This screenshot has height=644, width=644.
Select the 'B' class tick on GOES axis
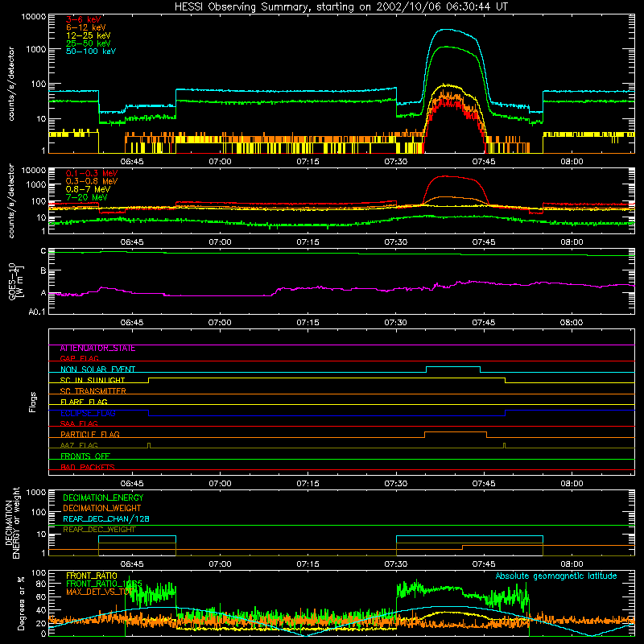click(x=43, y=270)
